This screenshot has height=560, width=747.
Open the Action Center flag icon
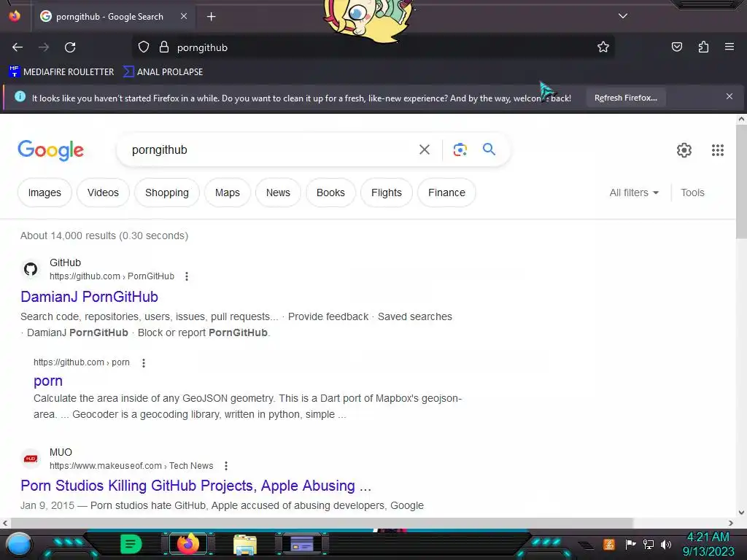[x=630, y=544]
